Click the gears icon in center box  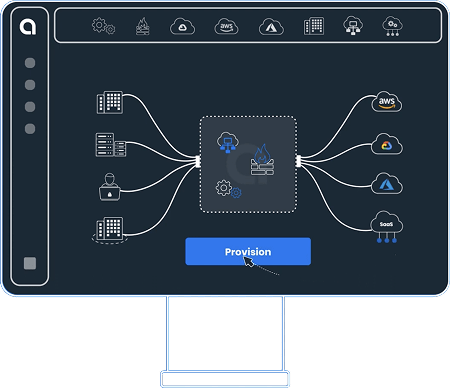pyautogui.click(x=229, y=189)
